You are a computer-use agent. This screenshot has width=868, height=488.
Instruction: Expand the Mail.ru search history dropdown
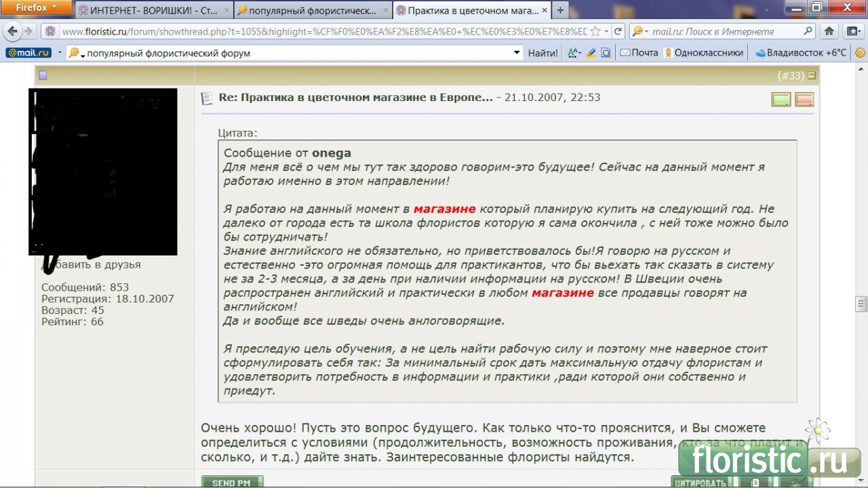coord(517,53)
